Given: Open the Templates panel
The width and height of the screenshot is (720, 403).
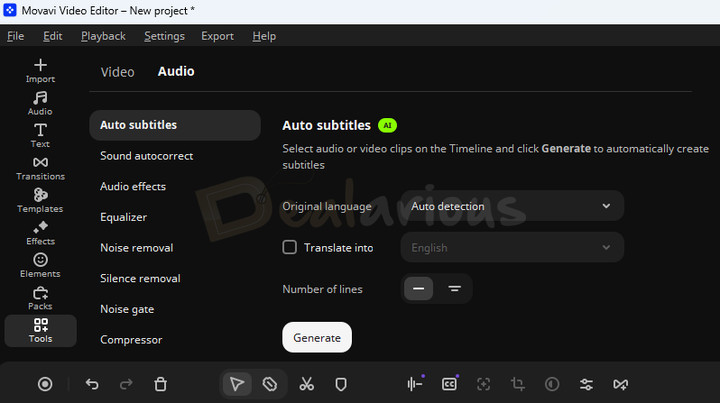Looking at the screenshot, I should coord(40,201).
